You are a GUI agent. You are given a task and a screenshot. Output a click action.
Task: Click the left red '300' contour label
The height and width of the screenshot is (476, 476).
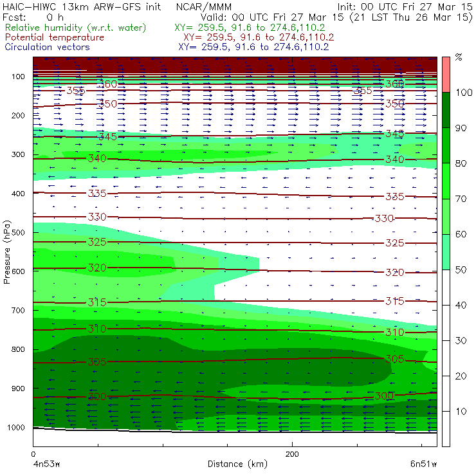(97, 396)
